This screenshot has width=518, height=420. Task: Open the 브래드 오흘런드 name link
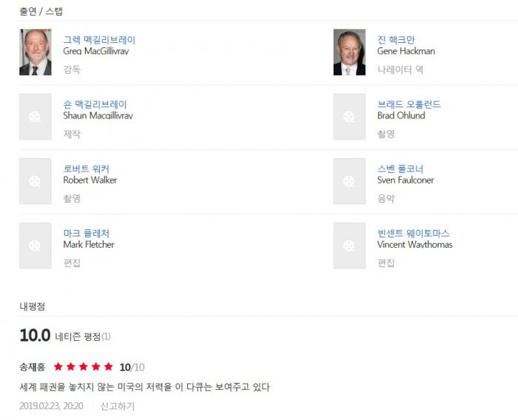tap(408, 104)
